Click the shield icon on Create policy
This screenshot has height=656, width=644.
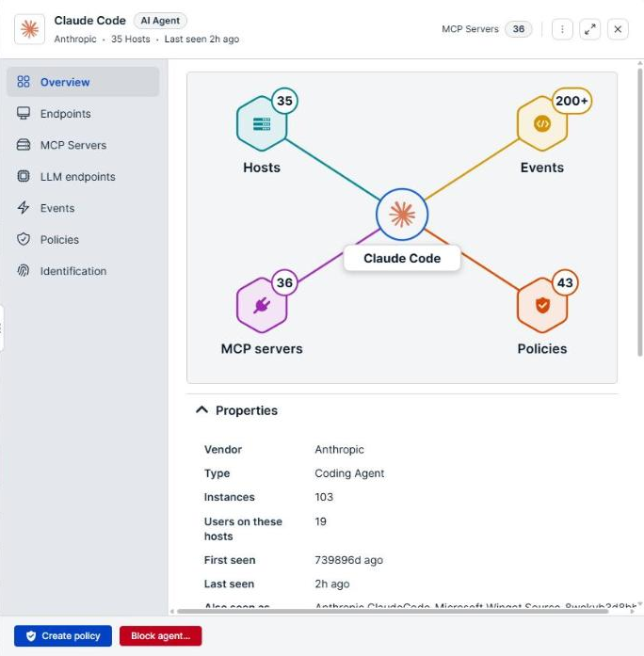tap(31, 636)
